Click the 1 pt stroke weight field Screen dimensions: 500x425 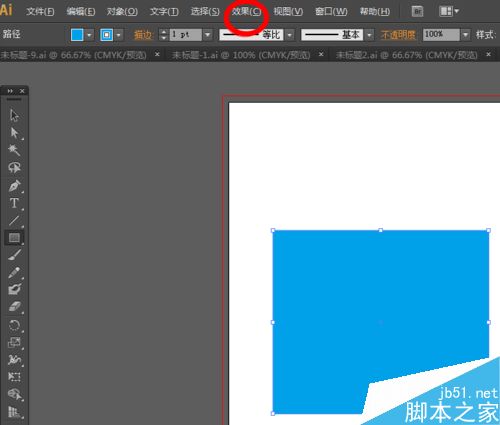186,35
